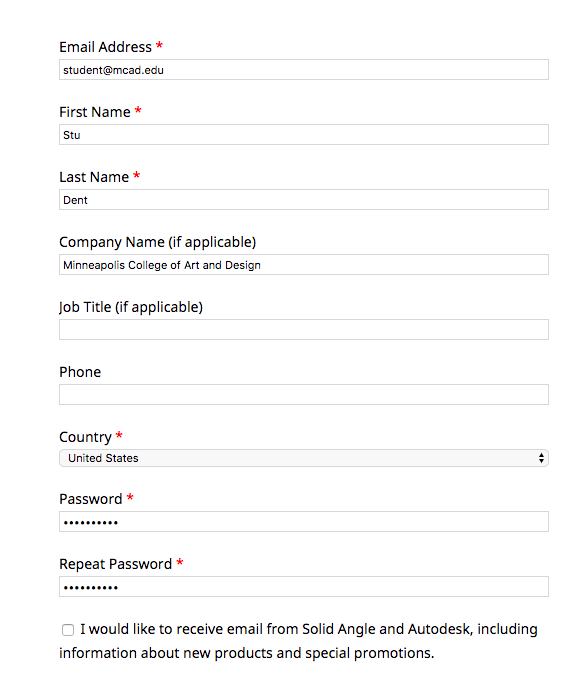This screenshot has width=587, height=684.
Task: Focus the First Name field containing Stu
Action: pyautogui.click(x=304, y=135)
